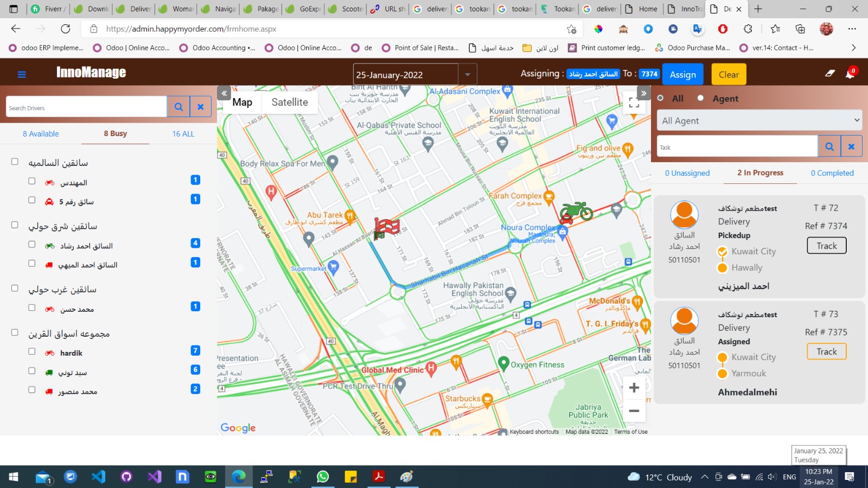Click the search magnifier in Search Drivers
This screenshot has height=488, width=868.
[178, 106]
